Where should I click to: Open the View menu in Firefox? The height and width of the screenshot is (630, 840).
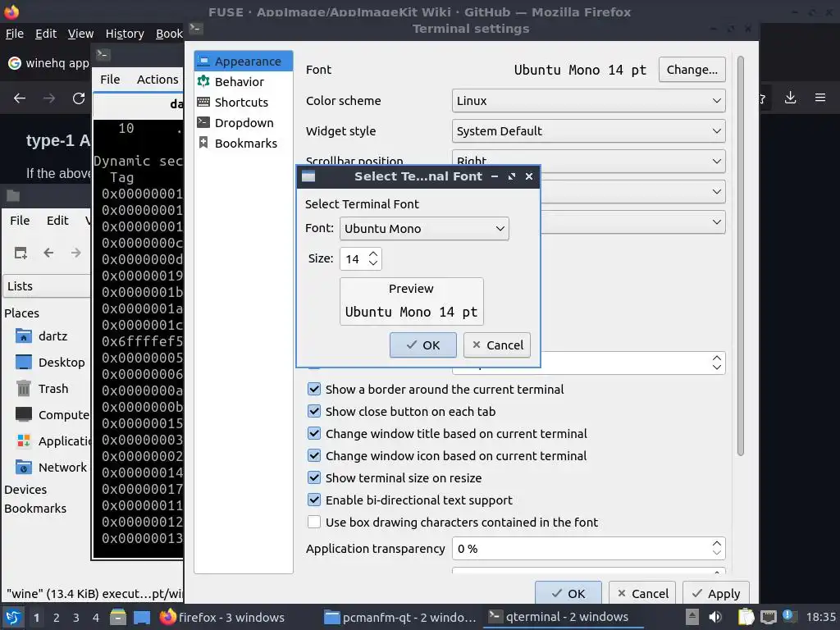(x=80, y=34)
